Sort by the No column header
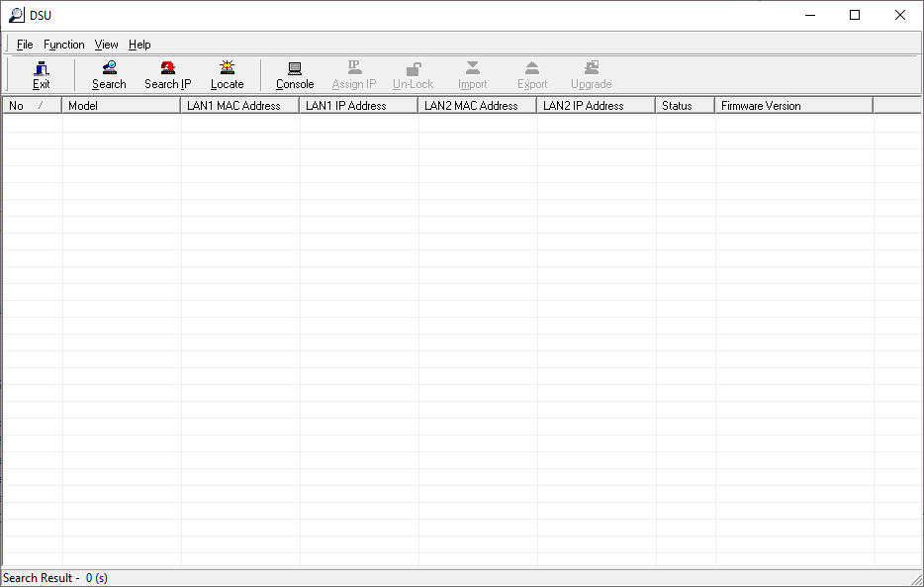This screenshot has width=924, height=587. coord(33,106)
